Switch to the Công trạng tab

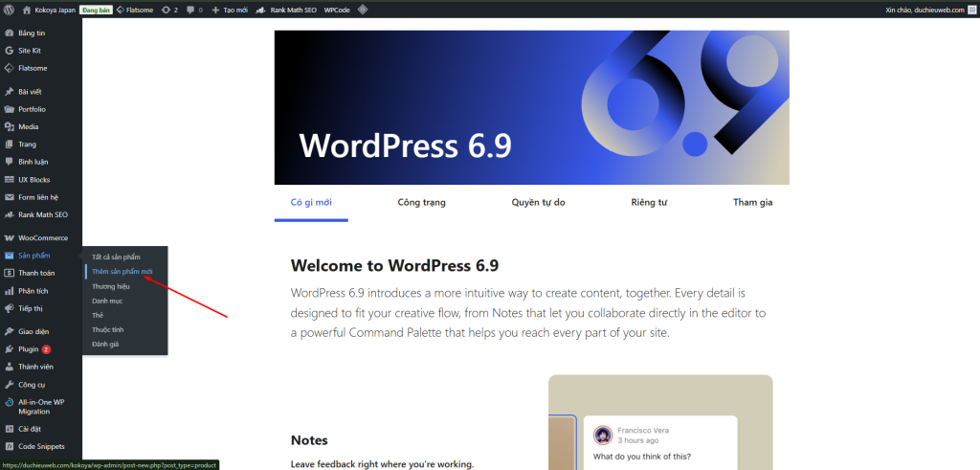point(421,203)
